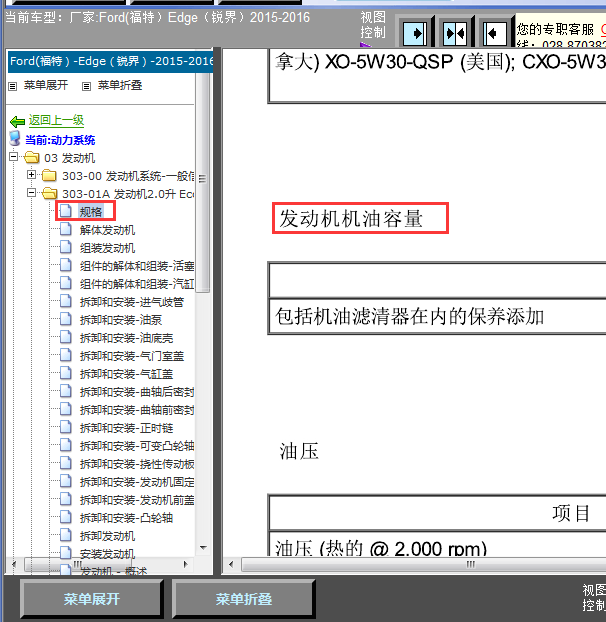
Task: Open the 组装发动机 document
Action: click(x=107, y=248)
